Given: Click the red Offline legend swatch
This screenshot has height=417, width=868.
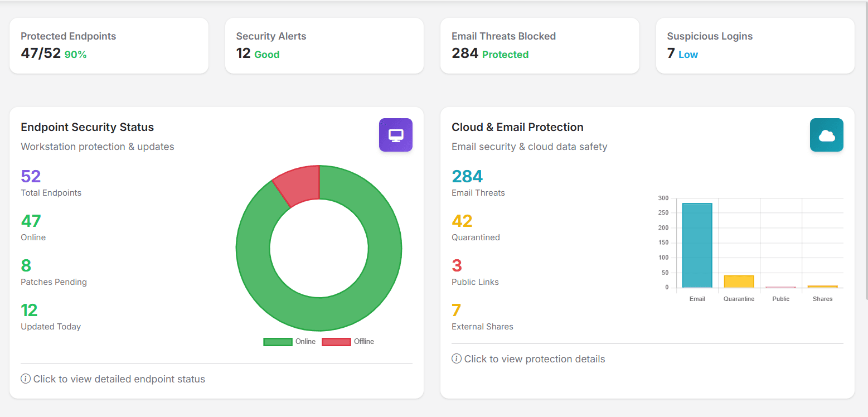Looking at the screenshot, I should [336, 341].
